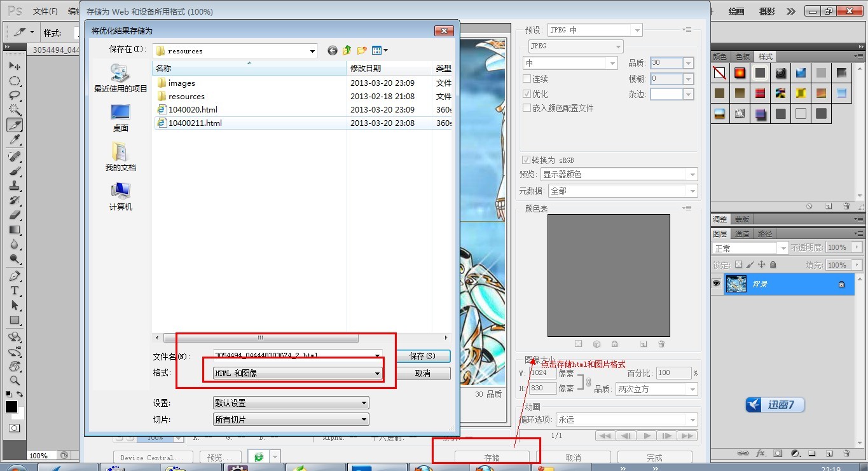
Task: Click the 完成 button
Action: 655,458
